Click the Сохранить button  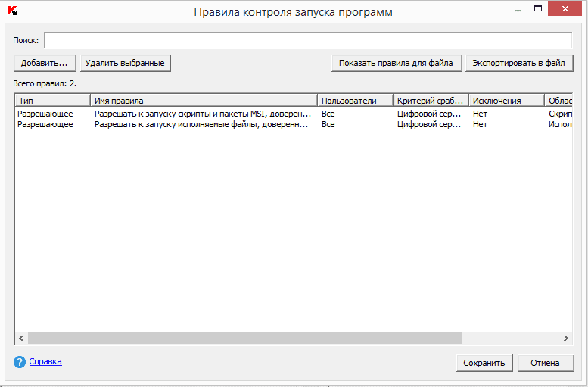click(x=484, y=363)
